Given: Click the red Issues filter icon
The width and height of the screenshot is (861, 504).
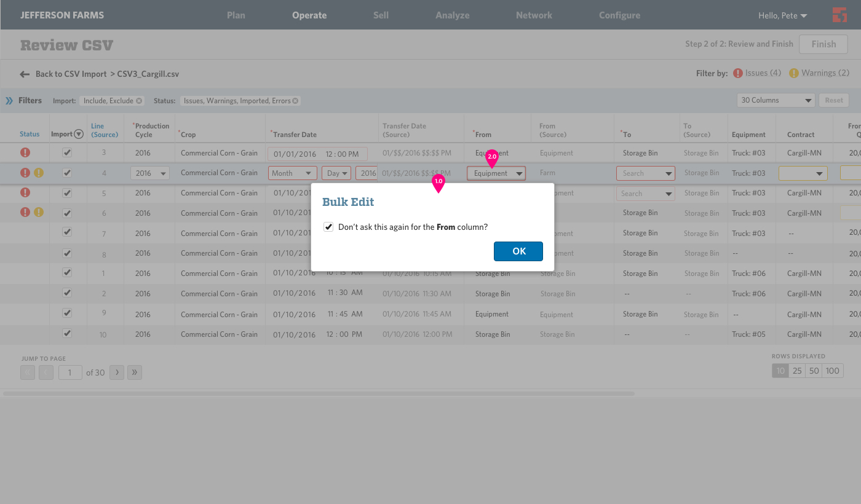Looking at the screenshot, I should [738, 73].
